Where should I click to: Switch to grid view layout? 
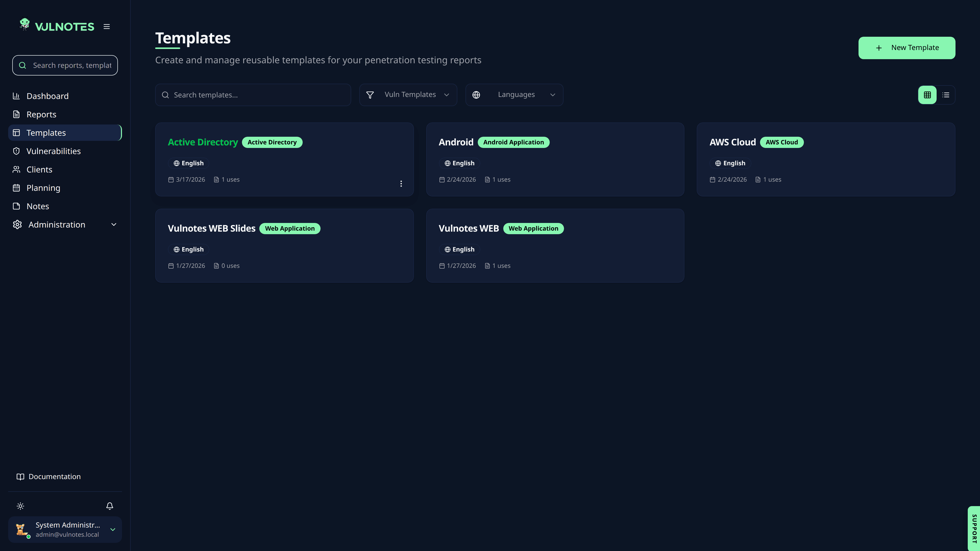pyautogui.click(x=927, y=95)
